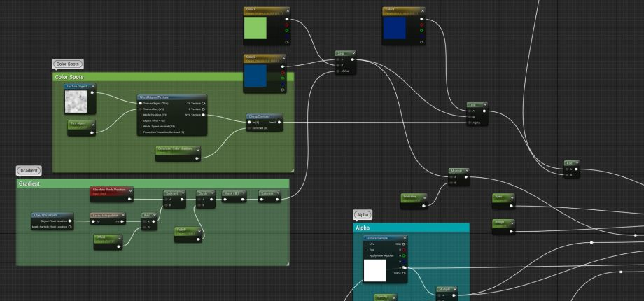Viewport: 644px width, 301px height.
Task: Click the Absolute World Position output pin
Action: coord(129,199)
